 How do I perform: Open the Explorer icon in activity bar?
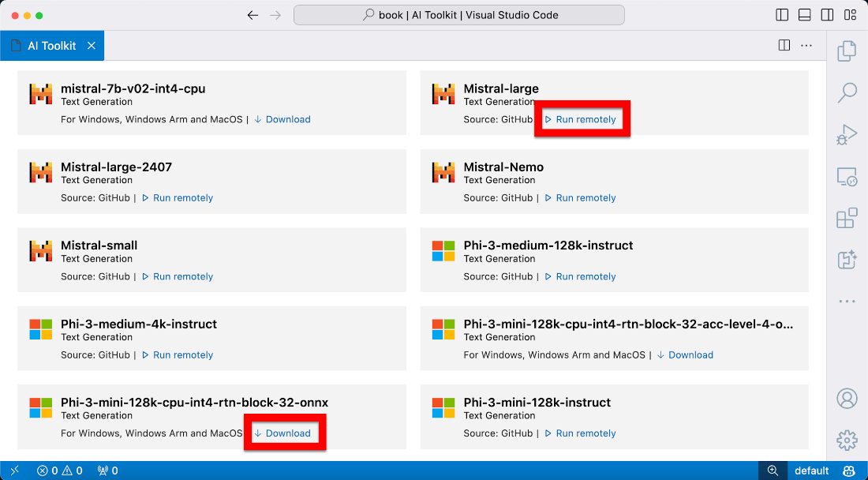tap(847, 51)
